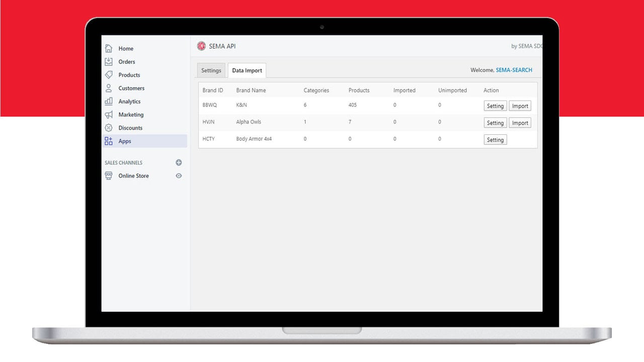Select the Data Import tab

[x=247, y=70]
